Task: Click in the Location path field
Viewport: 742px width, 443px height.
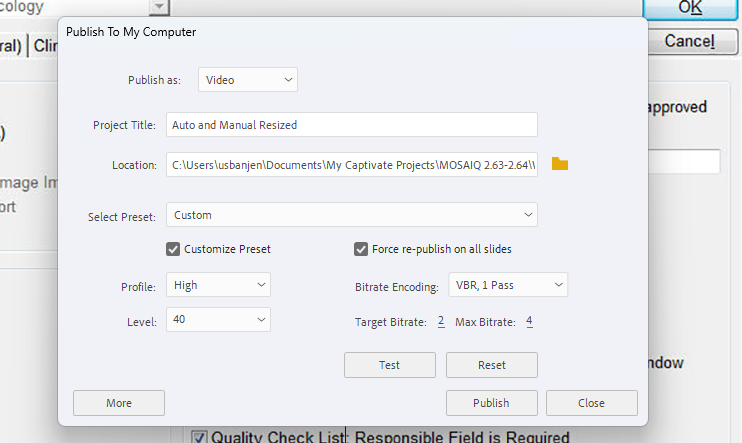Action: pyautogui.click(x=352, y=165)
